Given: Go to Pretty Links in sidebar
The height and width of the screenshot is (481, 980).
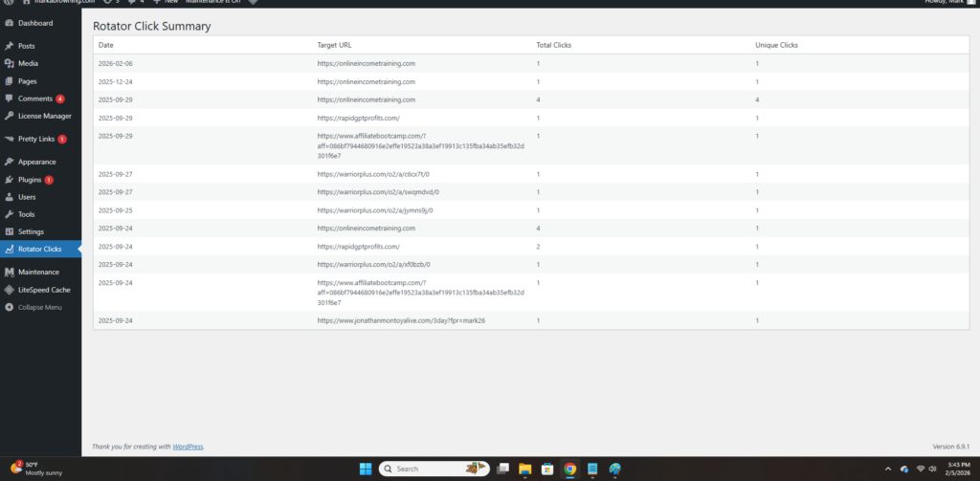Looking at the screenshot, I should pyautogui.click(x=36, y=139).
